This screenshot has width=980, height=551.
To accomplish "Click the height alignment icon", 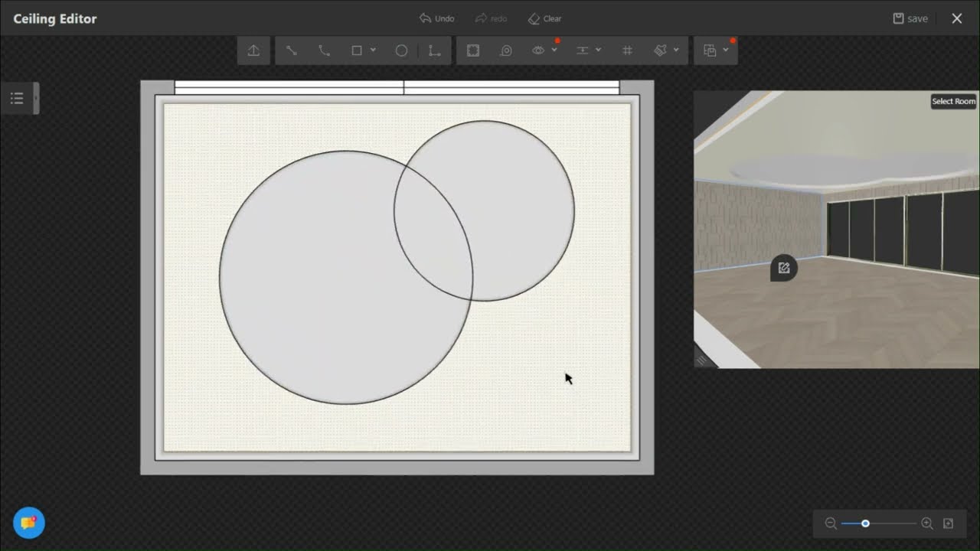I will click(x=582, y=51).
